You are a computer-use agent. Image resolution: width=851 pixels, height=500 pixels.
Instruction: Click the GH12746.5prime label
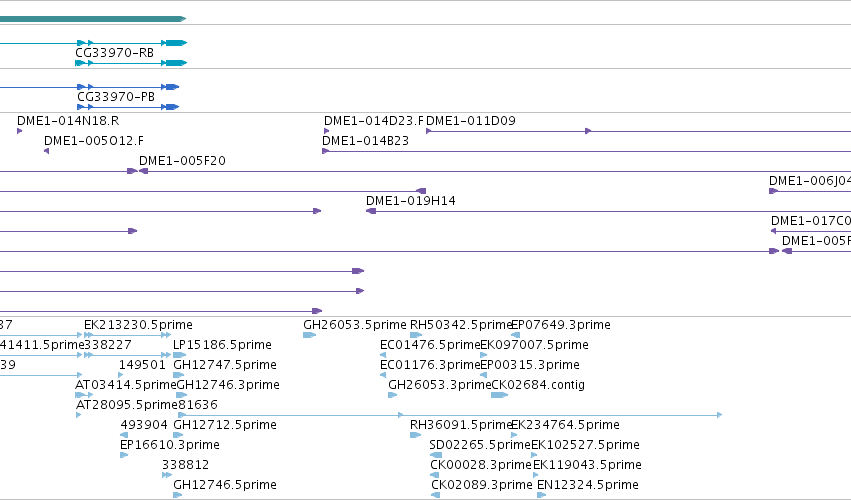pyautogui.click(x=225, y=485)
